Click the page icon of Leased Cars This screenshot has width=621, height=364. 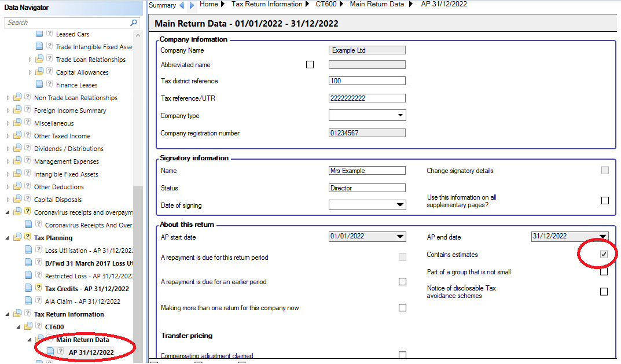click(39, 34)
